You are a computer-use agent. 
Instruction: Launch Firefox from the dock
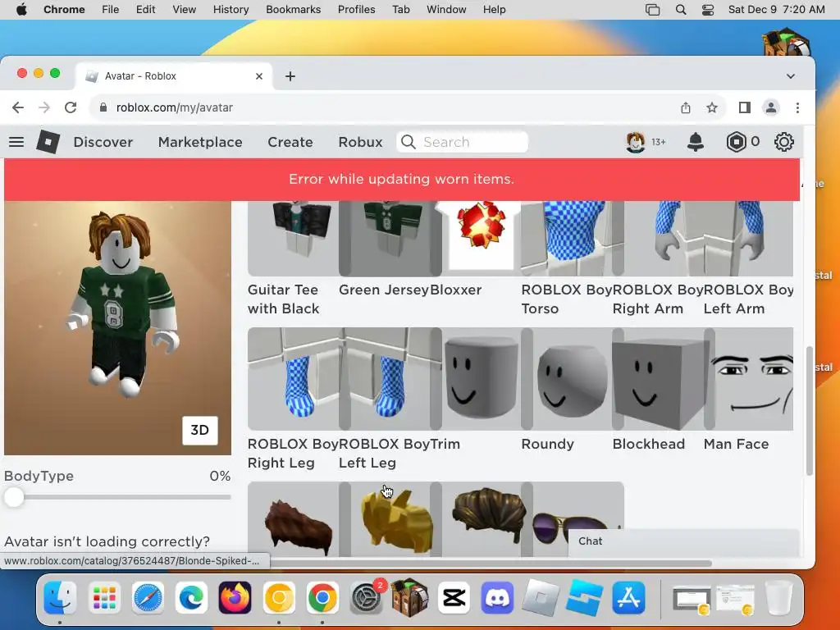pos(235,597)
